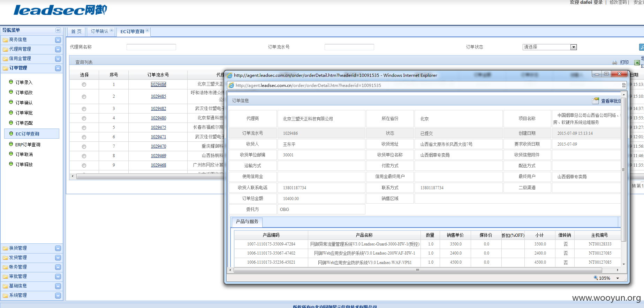Click the 打印 print button
Screen dimensions: 644x308
624,63
